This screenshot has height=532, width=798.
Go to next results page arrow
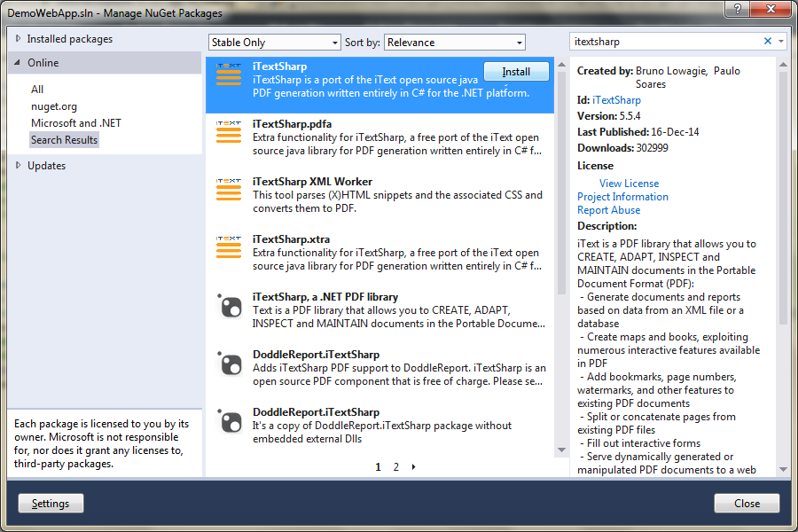414,467
